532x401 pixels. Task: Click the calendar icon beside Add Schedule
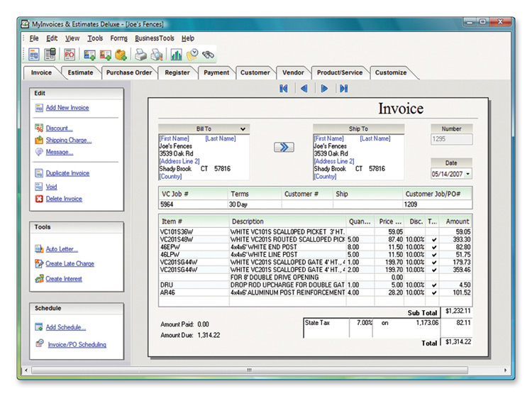pyautogui.click(x=39, y=327)
